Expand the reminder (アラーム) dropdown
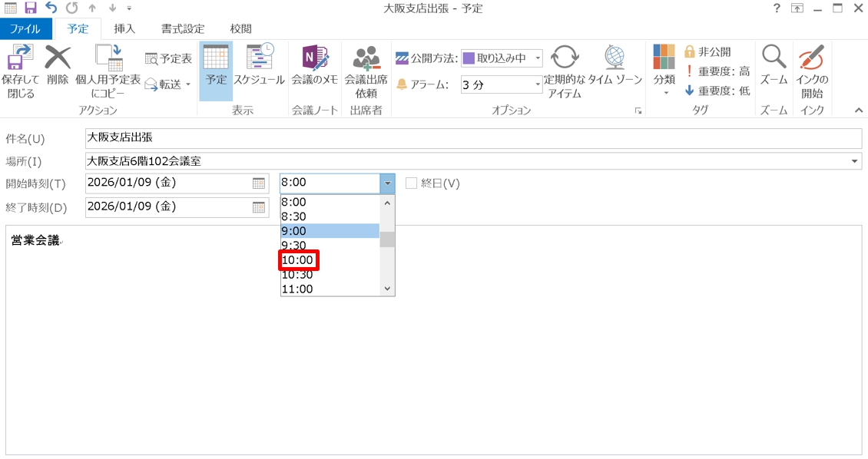Image resolution: width=868 pixels, height=459 pixels. tap(538, 84)
